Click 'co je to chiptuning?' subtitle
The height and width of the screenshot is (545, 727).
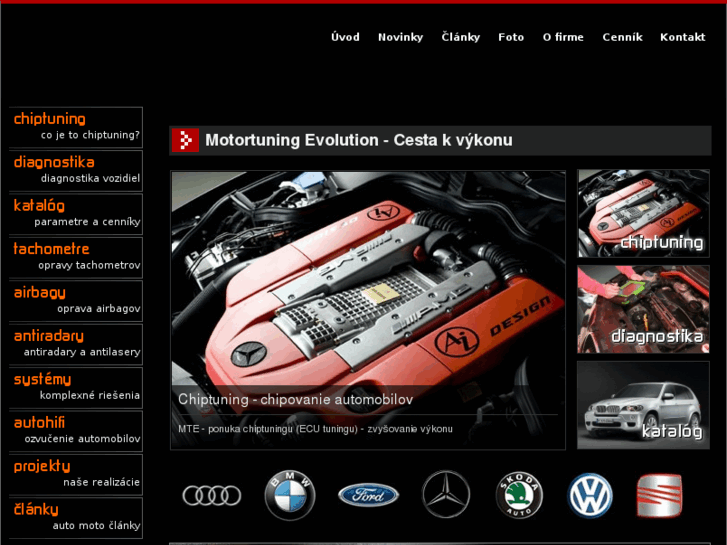pyautogui.click(x=90, y=135)
